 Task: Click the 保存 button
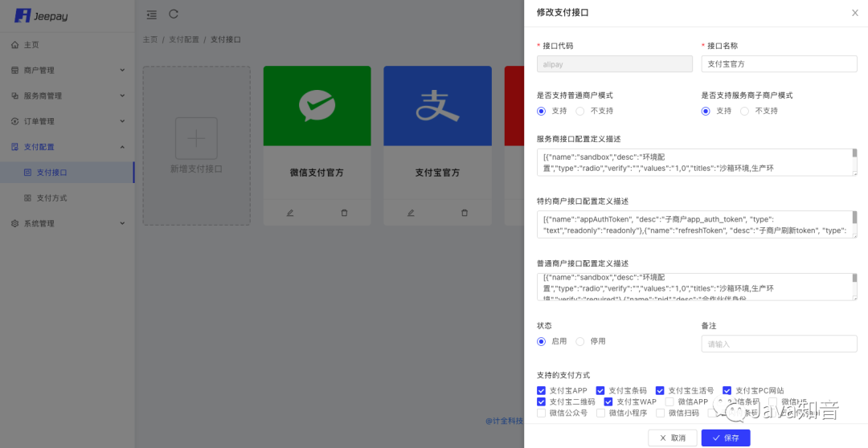click(726, 438)
